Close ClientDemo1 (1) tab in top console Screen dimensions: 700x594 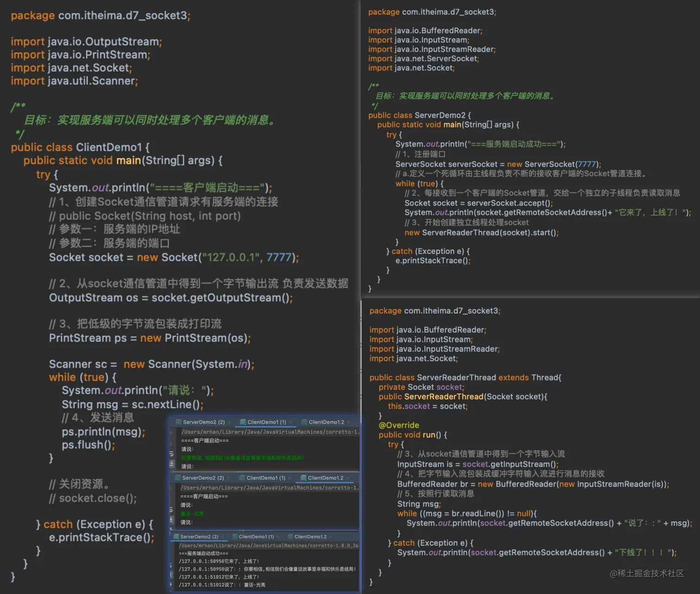[x=291, y=423]
